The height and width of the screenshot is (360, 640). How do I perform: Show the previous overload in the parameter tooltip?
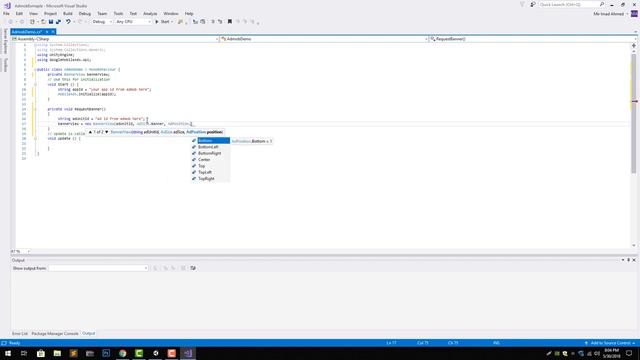90,132
